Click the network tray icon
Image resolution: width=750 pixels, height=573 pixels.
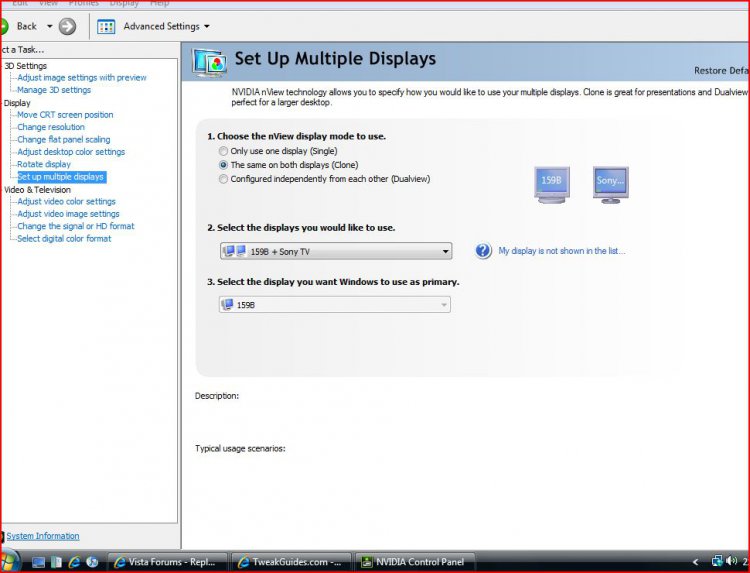[717, 561]
